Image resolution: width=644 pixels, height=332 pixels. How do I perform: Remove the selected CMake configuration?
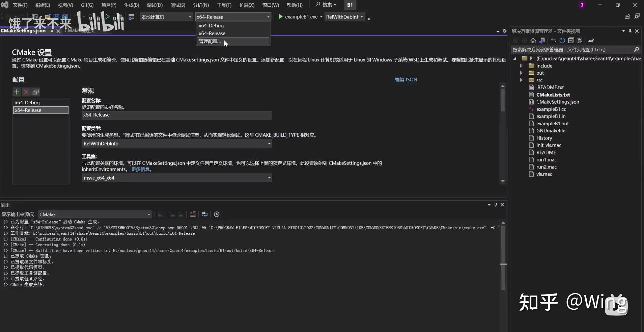pos(26,92)
